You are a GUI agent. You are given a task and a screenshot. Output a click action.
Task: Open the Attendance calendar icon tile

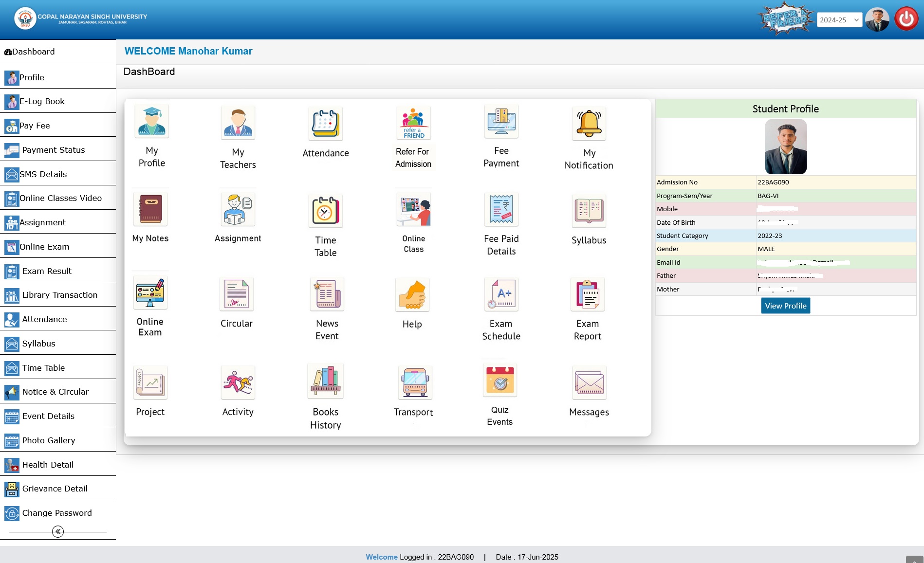pyautogui.click(x=325, y=124)
